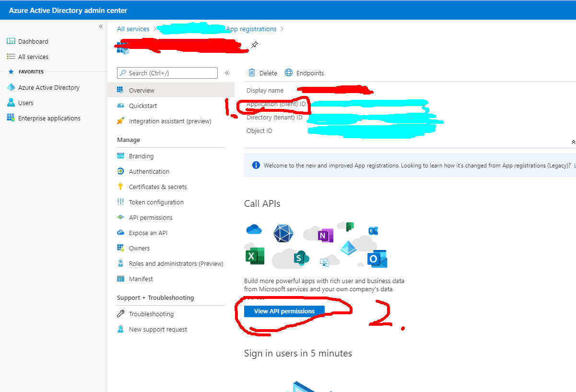Screen dimensions: 576x392
Task: Click the Outlook icon under Call APIs
Action: coord(377,259)
